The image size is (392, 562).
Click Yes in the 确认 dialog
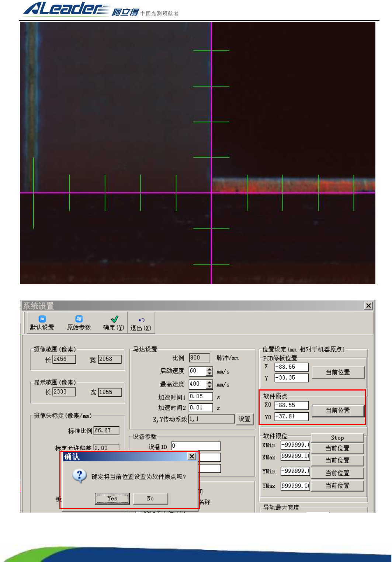pyautogui.click(x=112, y=499)
